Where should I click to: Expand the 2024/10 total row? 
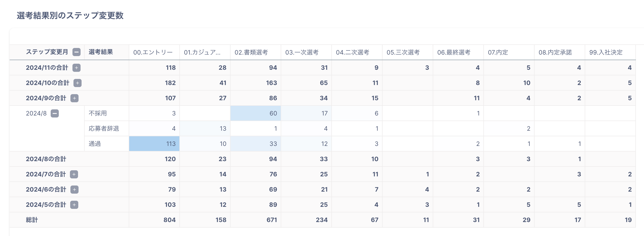[x=77, y=83]
